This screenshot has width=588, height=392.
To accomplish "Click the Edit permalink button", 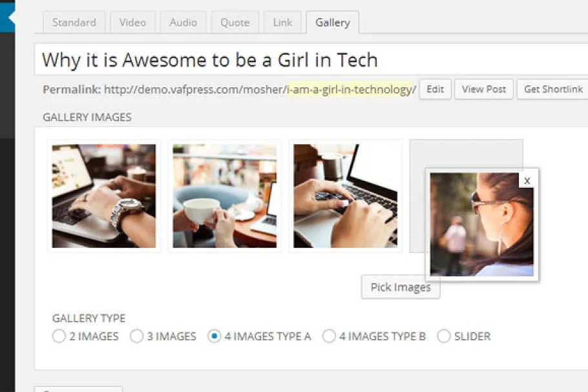I will click(x=435, y=89).
